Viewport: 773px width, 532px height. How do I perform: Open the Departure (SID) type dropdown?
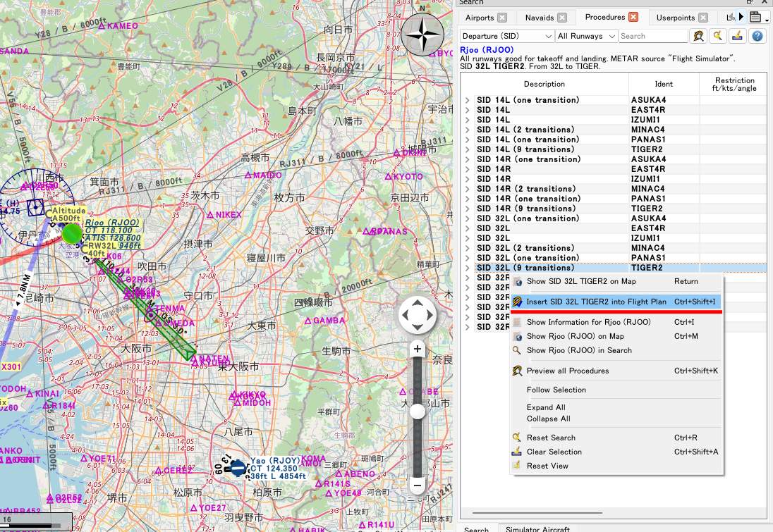click(x=507, y=36)
